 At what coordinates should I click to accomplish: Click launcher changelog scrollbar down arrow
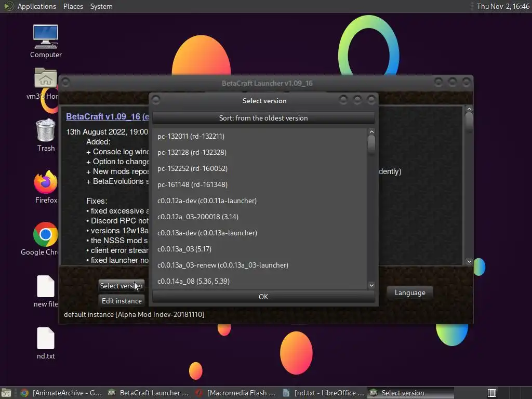[469, 261]
